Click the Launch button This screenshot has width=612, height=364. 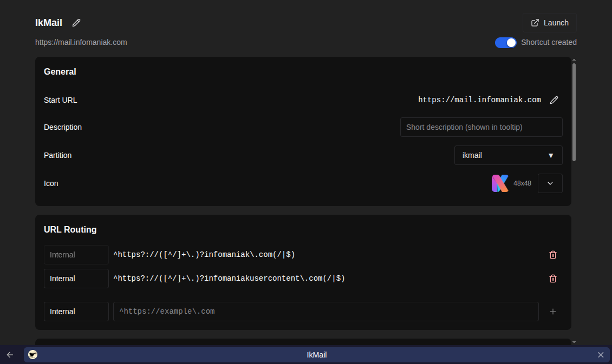(x=550, y=23)
